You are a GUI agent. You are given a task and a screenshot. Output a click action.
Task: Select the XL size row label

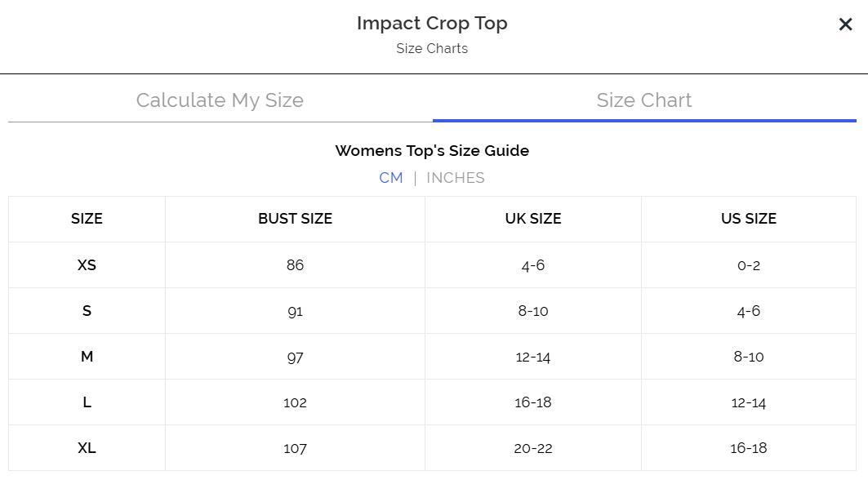click(87, 448)
